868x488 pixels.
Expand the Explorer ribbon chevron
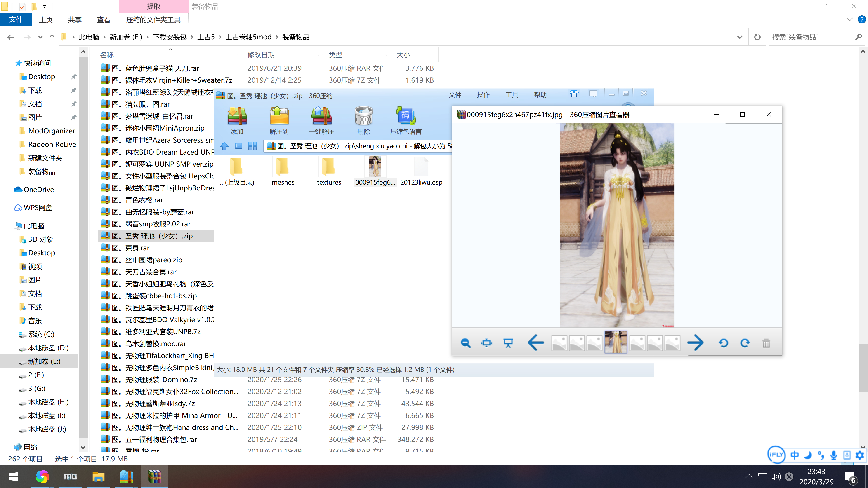[x=849, y=19]
